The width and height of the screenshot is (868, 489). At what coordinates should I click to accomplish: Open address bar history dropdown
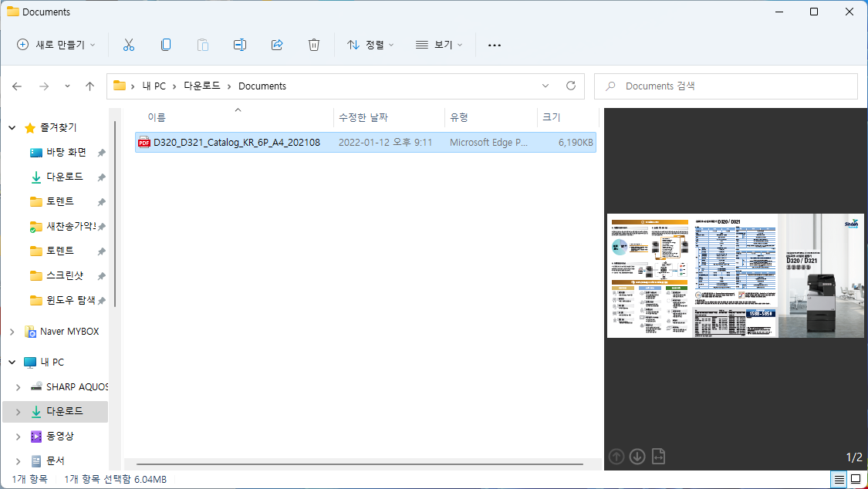(545, 86)
